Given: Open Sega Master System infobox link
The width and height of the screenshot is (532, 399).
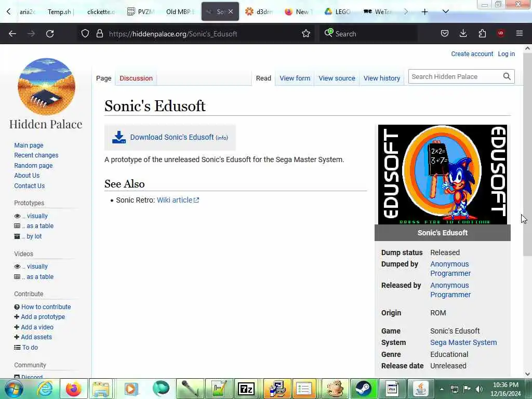Looking at the screenshot, I should pos(463,343).
